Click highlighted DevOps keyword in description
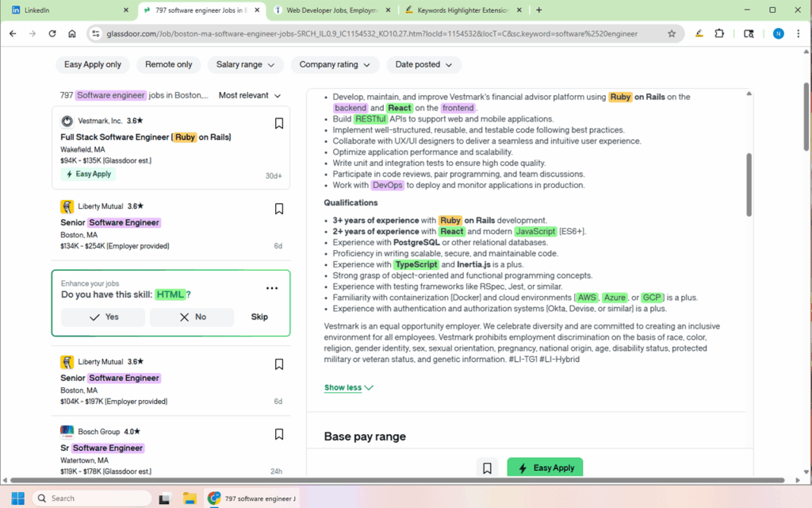Image resolution: width=812 pixels, height=508 pixels. [x=387, y=185]
